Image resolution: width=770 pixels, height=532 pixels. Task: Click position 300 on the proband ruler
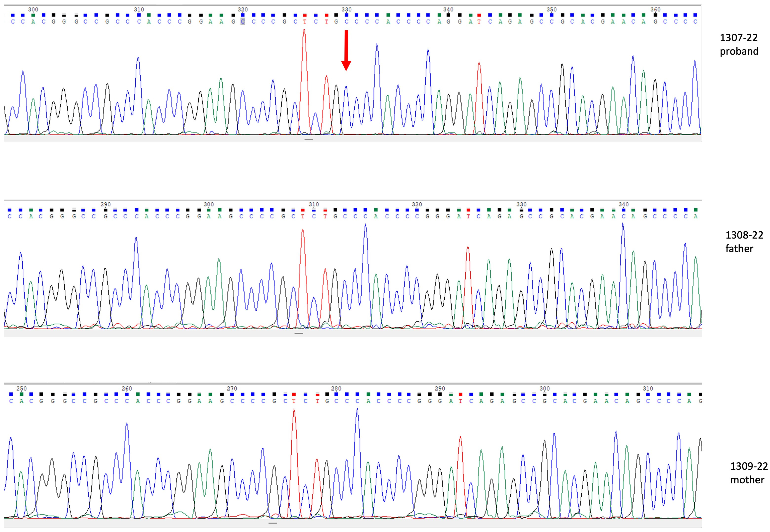[x=33, y=9]
